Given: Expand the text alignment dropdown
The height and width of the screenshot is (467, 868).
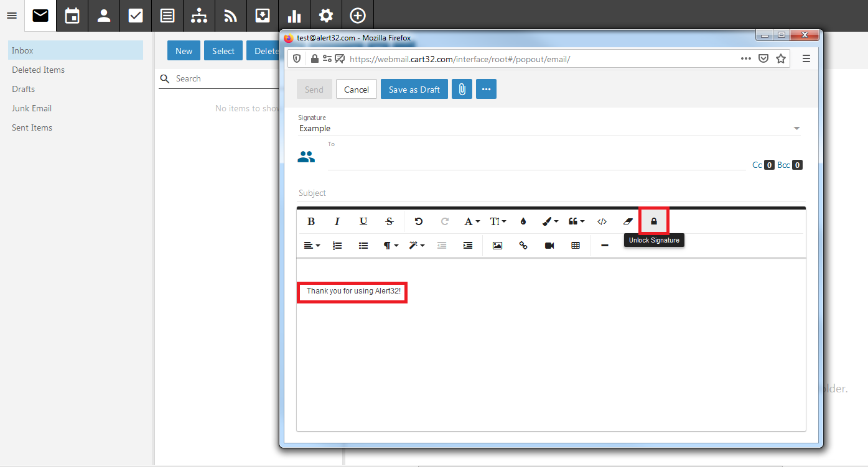Looking at the screenshot, I should (312, 246).
